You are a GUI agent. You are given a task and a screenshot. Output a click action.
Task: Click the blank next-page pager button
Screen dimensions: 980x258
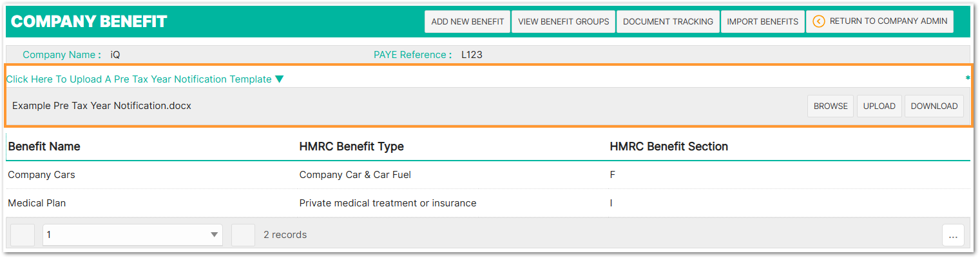244,235
